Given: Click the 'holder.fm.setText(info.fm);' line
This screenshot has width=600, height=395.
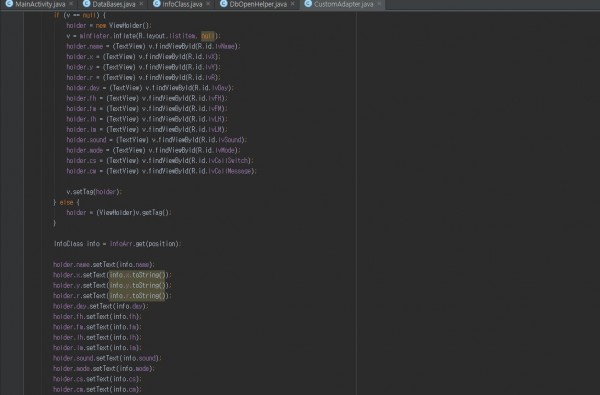Looking at the screenshot, I should 98,327.
